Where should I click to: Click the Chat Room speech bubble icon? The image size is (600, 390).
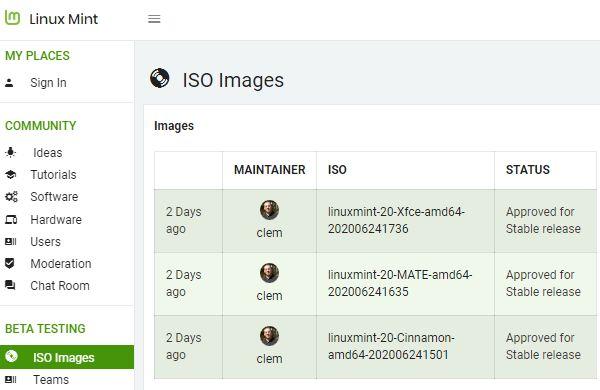tap(10, 285)
